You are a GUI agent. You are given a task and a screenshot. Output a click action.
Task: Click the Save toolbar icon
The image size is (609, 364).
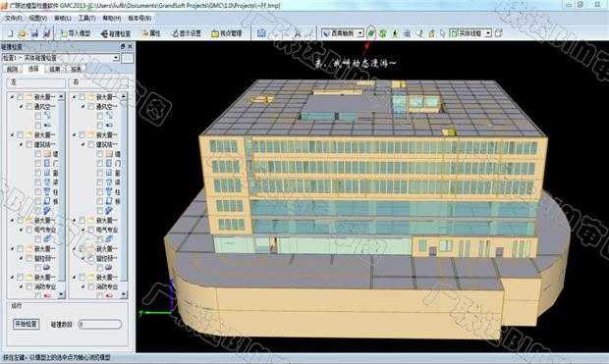(x=34, y=33)
